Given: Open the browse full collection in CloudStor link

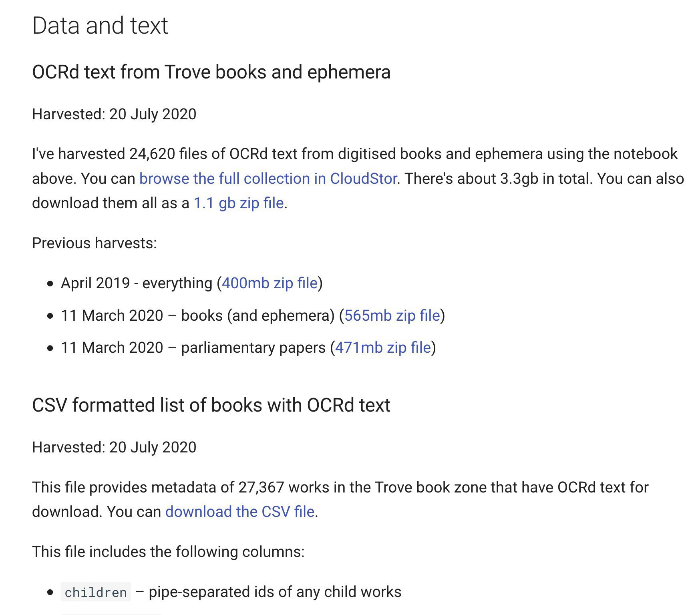Looking at the screenshot, I should click(268, 179).
